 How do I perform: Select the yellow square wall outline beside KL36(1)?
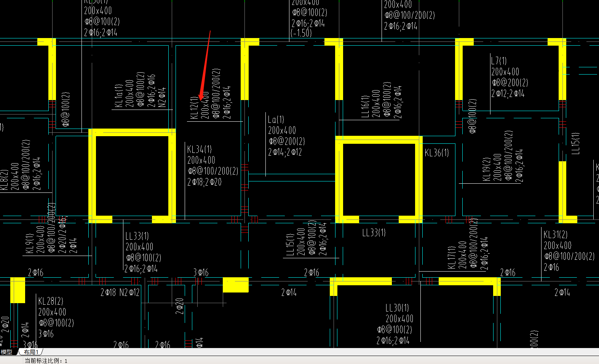pyautogui.click(x=379, y=180)
